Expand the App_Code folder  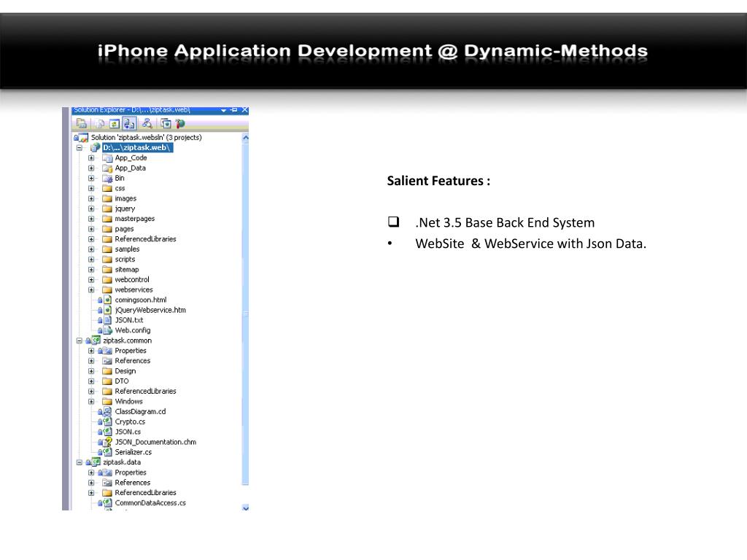pos(91,157)
